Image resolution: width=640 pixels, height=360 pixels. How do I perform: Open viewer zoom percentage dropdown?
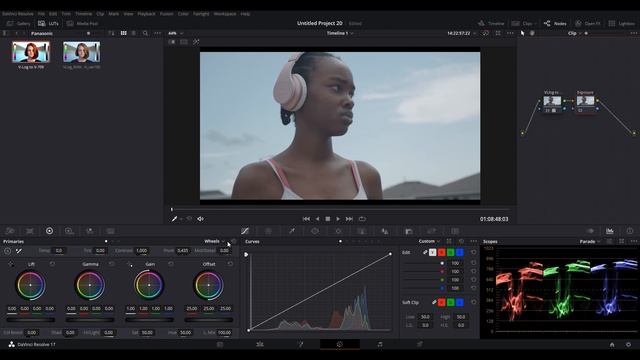(176, 33)
